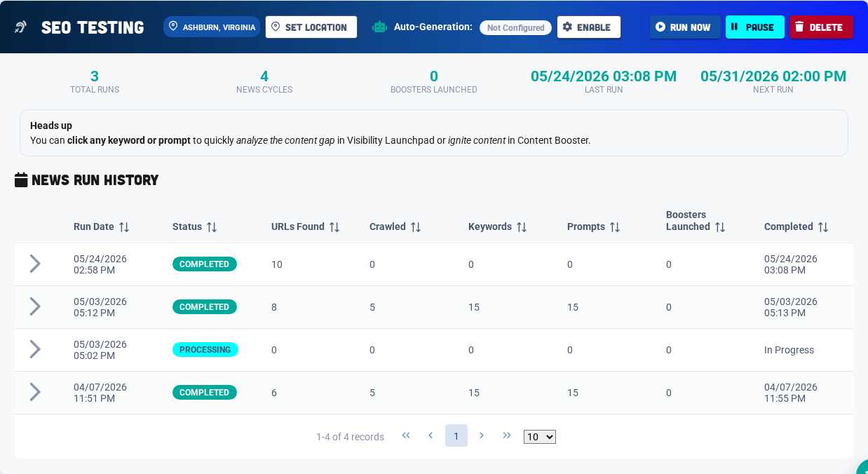Click URLs Found value 6

(274, 393)
